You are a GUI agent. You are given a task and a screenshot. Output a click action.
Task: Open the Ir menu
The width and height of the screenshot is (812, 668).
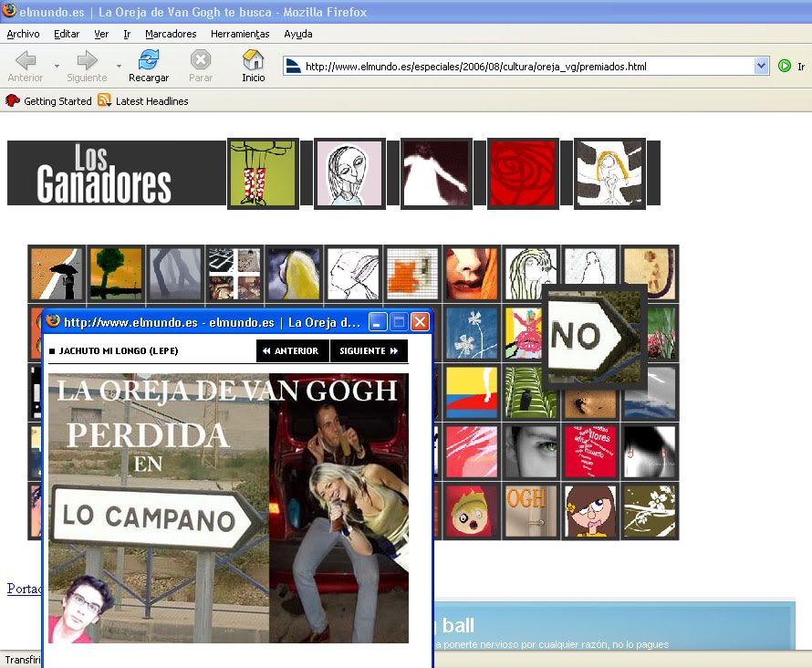127,34
